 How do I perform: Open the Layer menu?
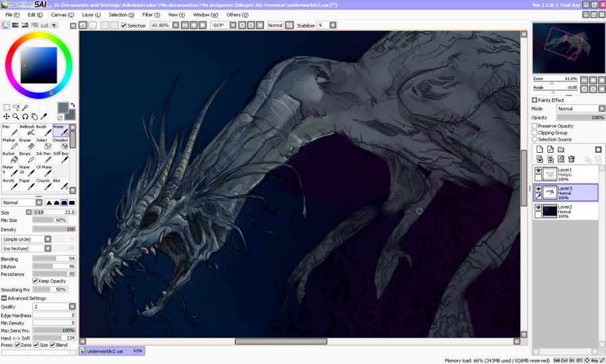[91, 15]
